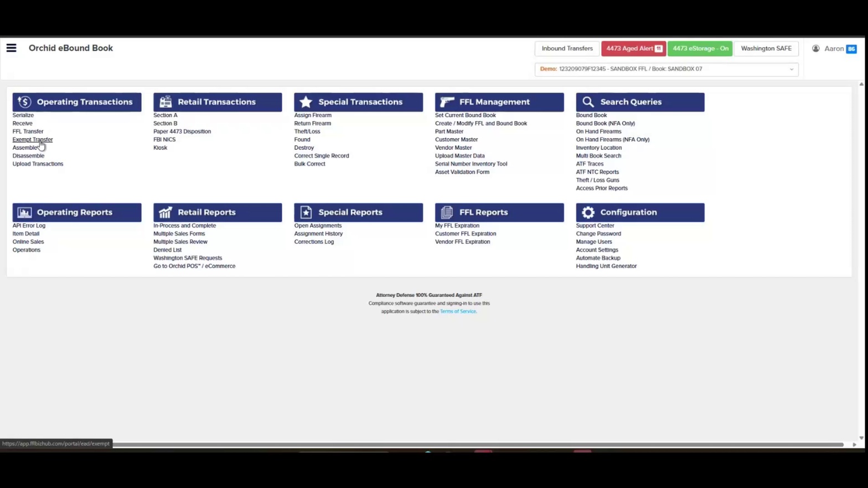Open Section B under Retail Transactions
The width and height of the screenshot is (868, 488).
(166, 123)
